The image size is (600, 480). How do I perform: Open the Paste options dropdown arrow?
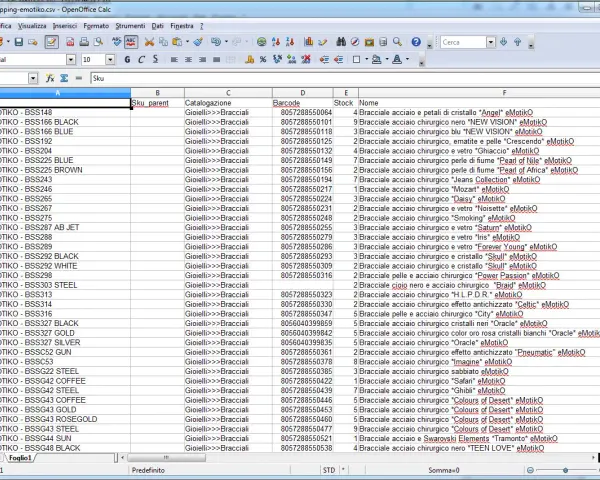tap(187, 42)
